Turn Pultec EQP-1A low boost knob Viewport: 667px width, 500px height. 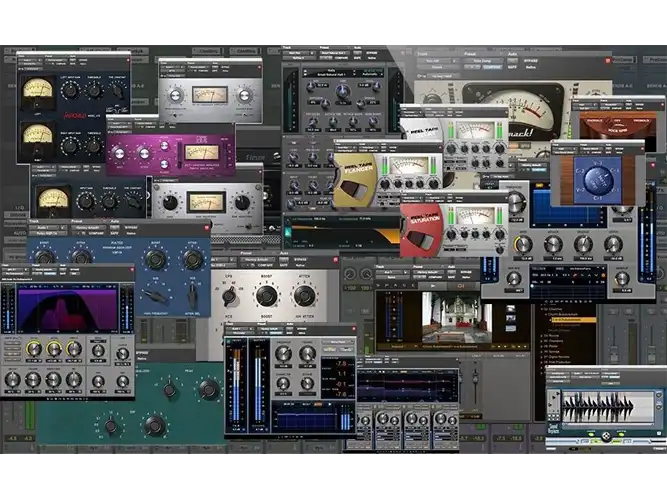(44, 257)
